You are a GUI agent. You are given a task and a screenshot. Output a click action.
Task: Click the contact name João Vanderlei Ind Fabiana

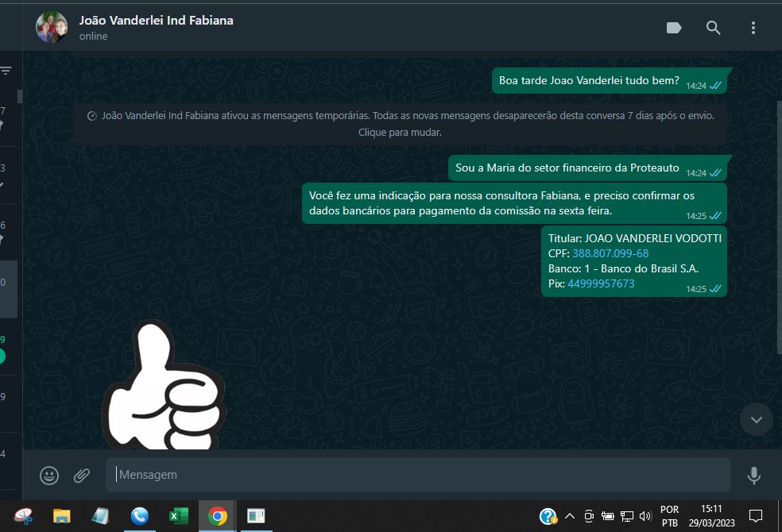coord(156,20)
